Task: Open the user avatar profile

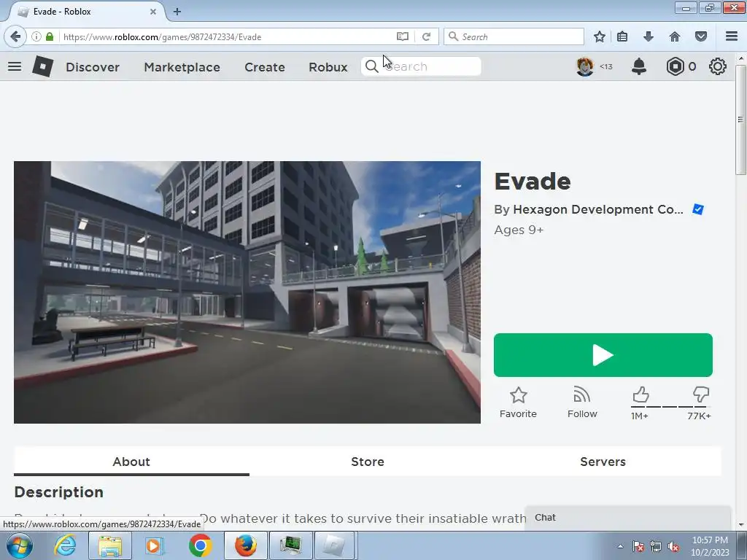Action: 585,66
